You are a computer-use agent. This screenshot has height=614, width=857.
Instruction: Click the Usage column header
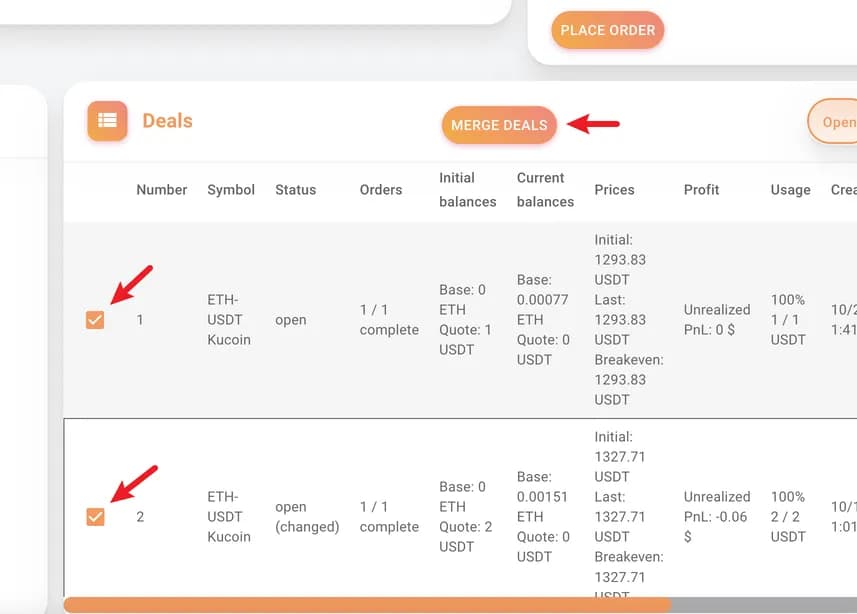790,190
